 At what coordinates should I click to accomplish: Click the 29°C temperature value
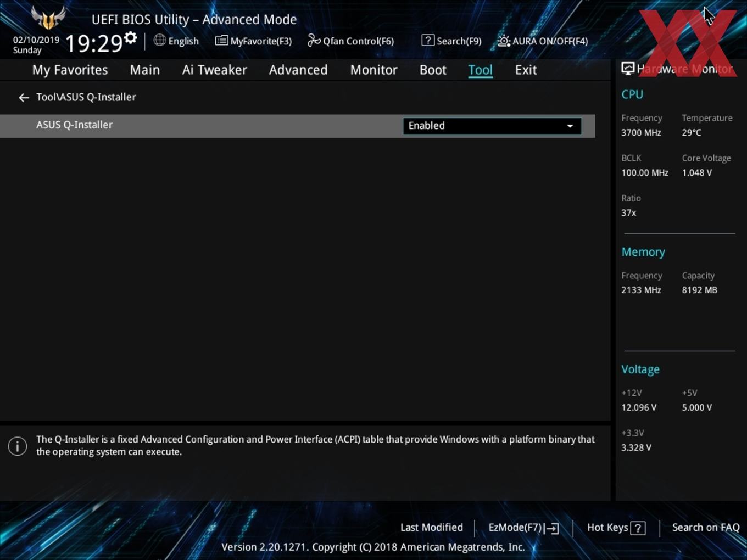[x=692, y=132]
